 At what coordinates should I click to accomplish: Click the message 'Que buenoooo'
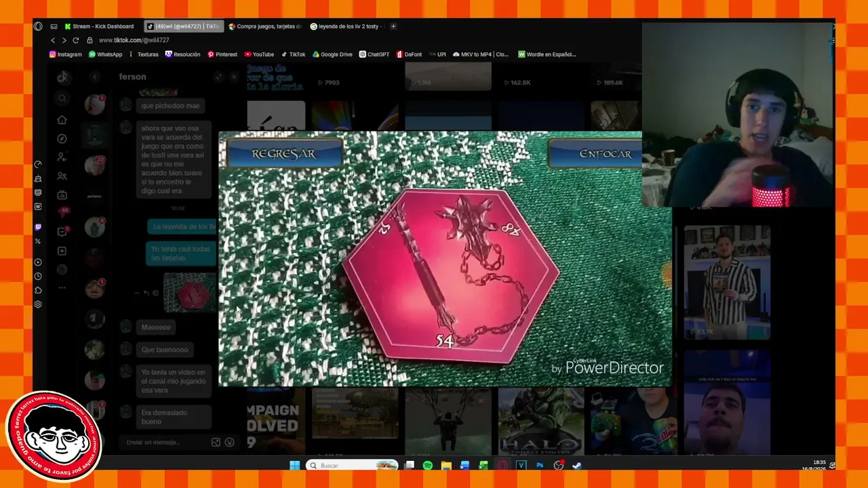point(165,350)
